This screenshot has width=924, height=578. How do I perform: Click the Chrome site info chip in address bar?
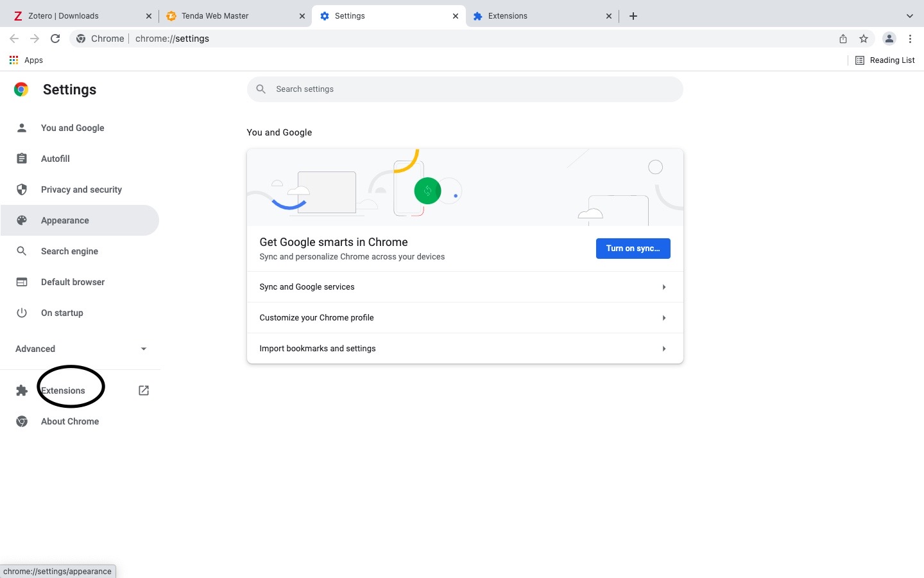100,39
